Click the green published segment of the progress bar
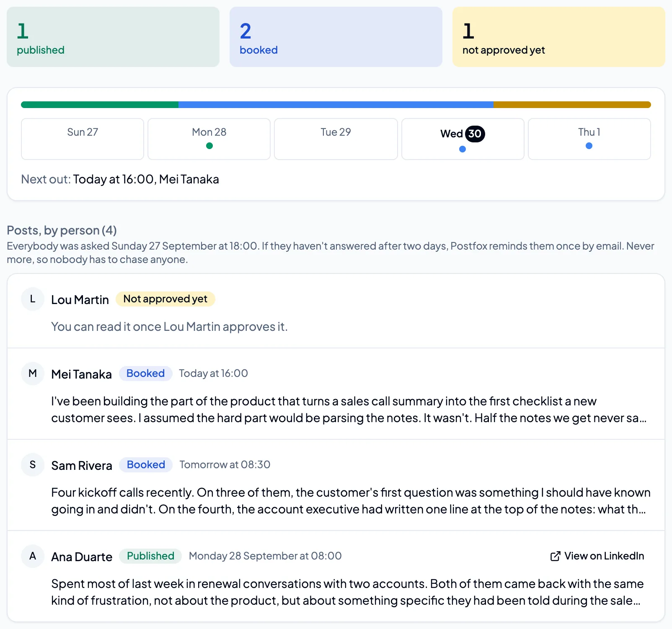This screenshot has height=629, width=672. (x=100, y=105)
